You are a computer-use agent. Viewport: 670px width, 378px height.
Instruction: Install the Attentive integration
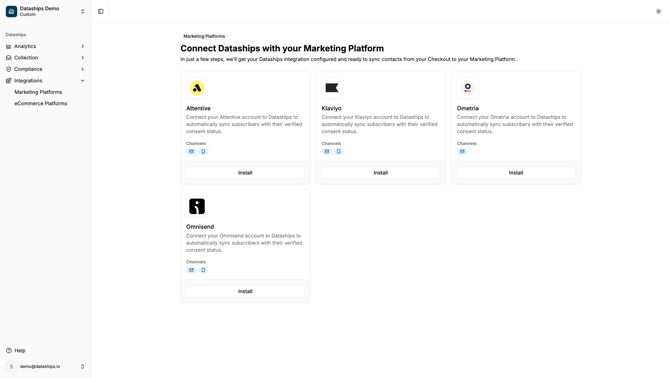click(245, 173)
